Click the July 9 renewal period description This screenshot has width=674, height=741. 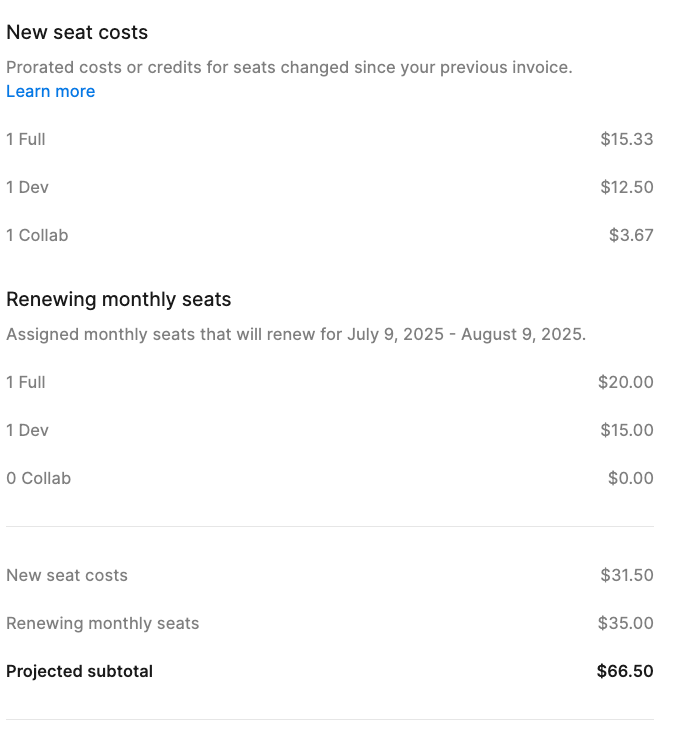coord(296,335)
